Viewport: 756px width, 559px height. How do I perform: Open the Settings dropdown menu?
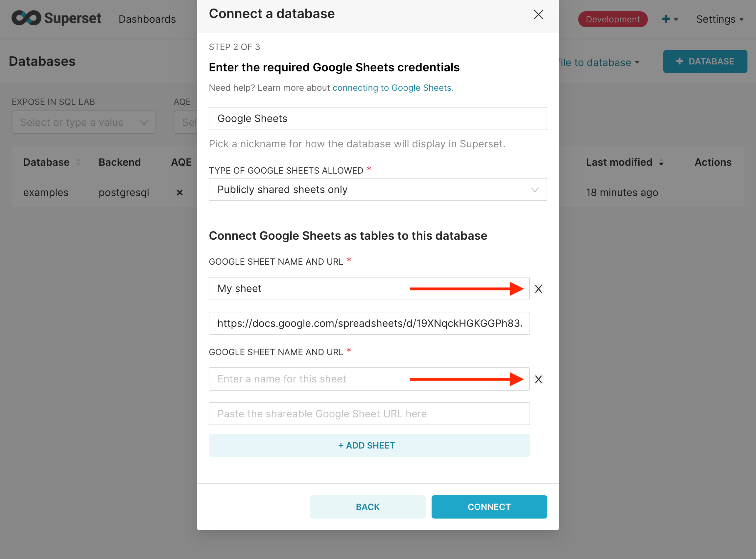tap(719, 19)
